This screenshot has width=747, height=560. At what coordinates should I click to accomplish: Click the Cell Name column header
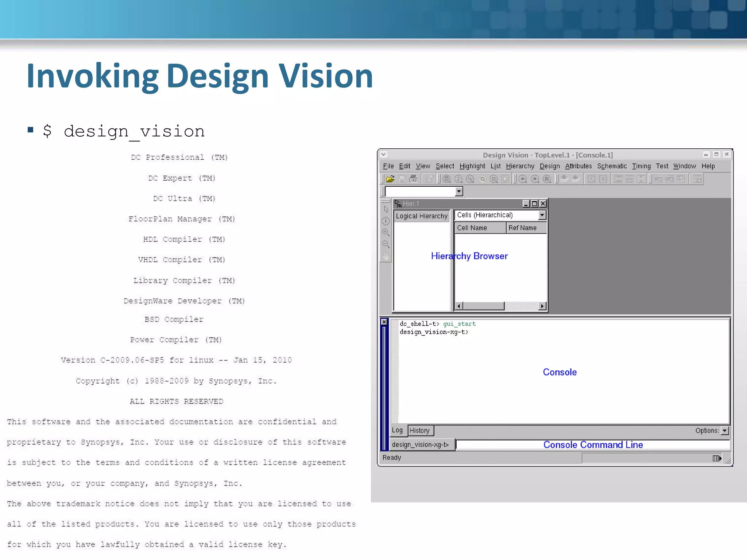click(480, 228)
